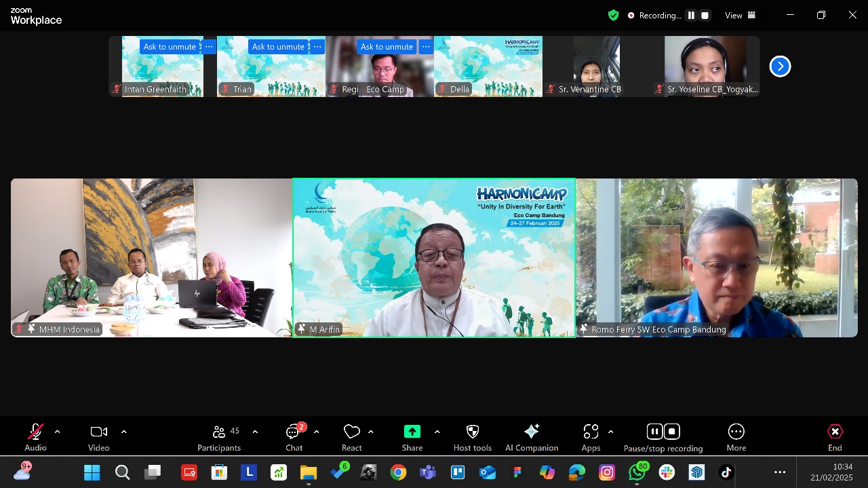The height and width of the screenshot is (488, 868).
Task: Click the green Share screen icon
Action: coord(412,432)
